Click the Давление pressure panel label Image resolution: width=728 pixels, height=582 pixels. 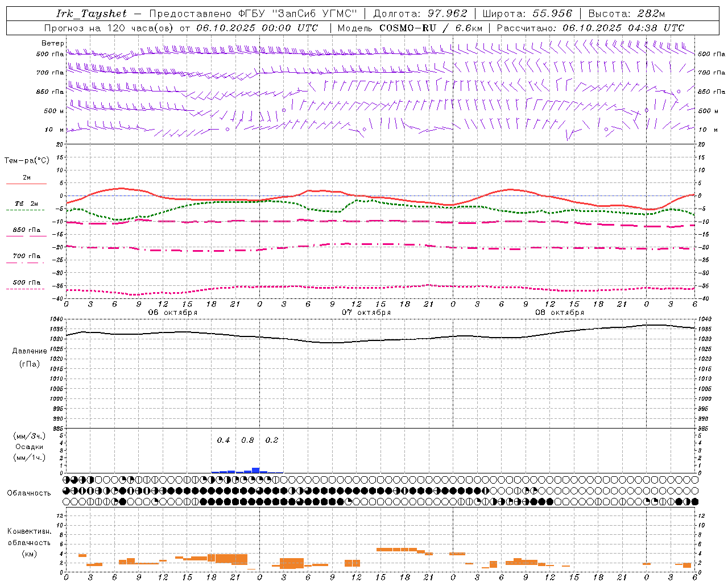[30, 351]
